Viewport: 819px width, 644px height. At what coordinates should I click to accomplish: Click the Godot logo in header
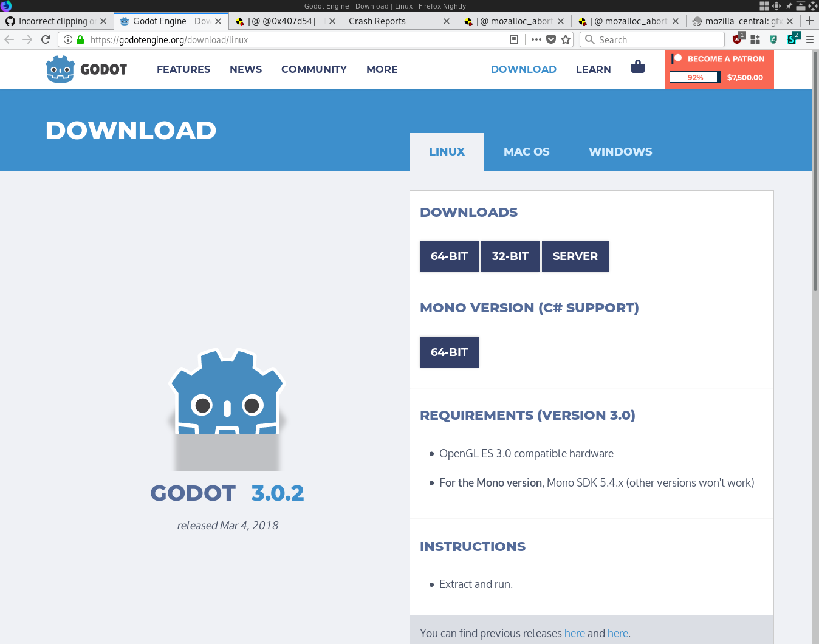point(86,69)
